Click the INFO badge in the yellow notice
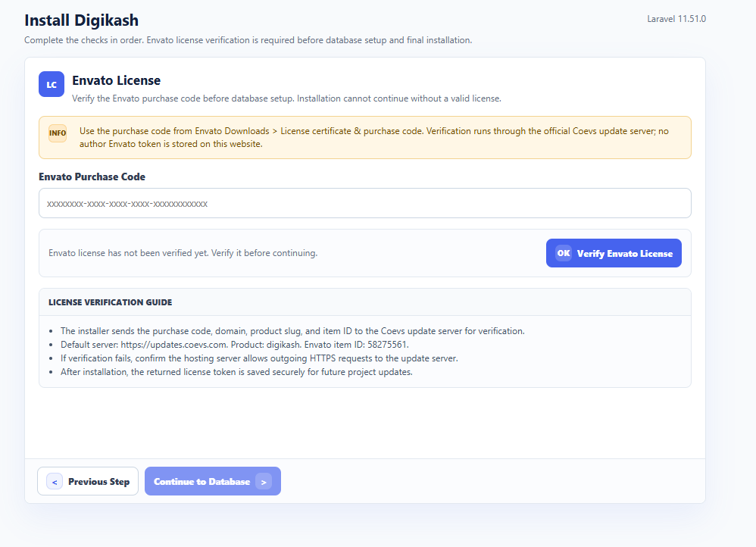 [x=58, y=133]
